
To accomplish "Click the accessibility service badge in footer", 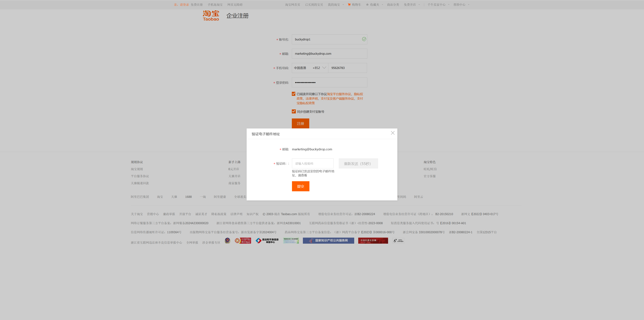I will tap(398, 240).
